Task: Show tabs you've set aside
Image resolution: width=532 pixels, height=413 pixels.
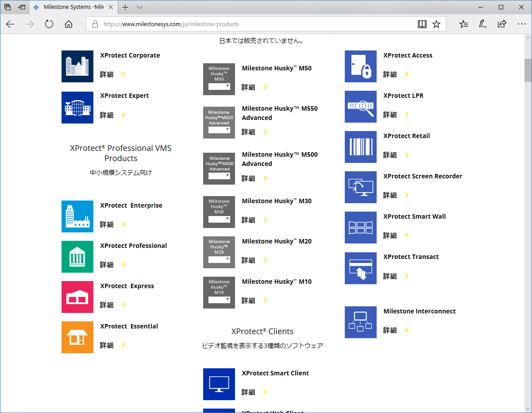Action: click(x=8, y=7)
